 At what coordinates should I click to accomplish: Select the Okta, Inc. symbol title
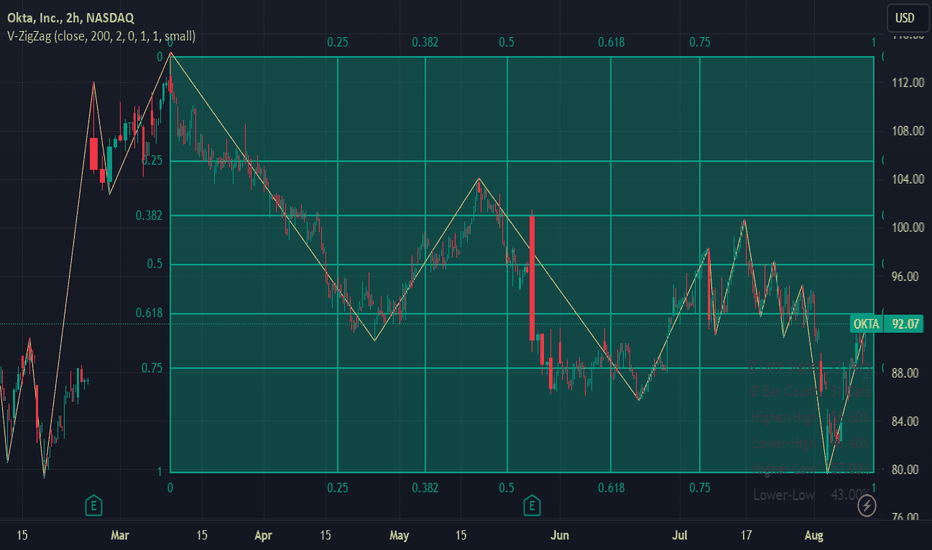(70, 18)
